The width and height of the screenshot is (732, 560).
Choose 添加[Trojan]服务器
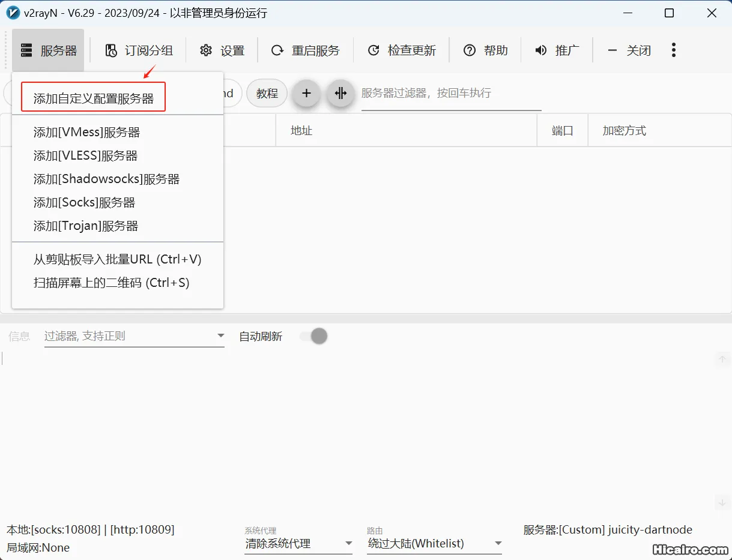click(x=118, y=226)
